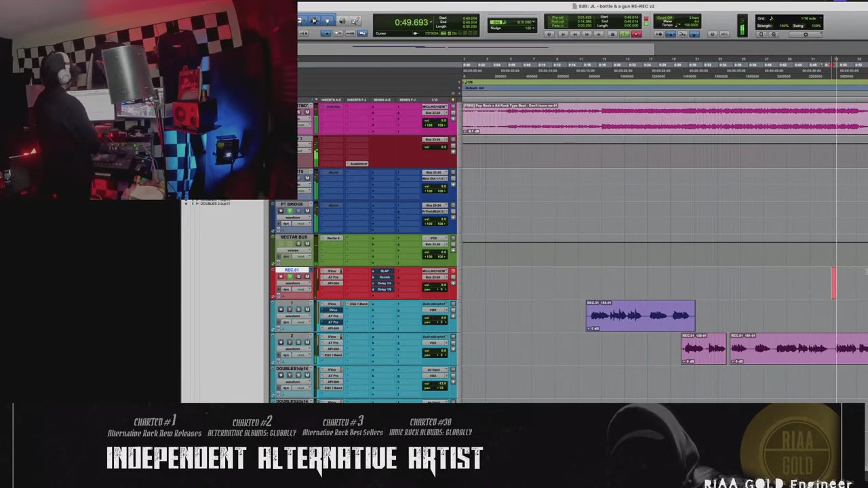Solo the NECTAR BUS track
868x488 pixels.
click(x=299, y=244)
